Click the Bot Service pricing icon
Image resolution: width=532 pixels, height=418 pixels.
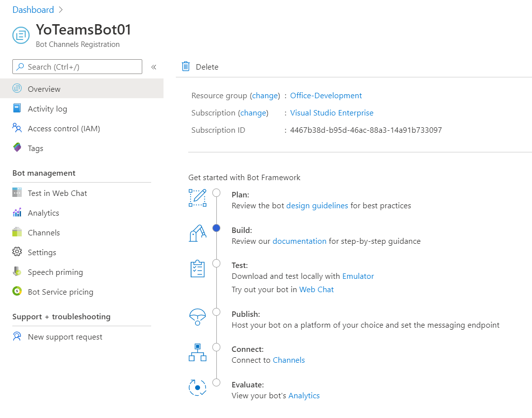tap(17, 292)
